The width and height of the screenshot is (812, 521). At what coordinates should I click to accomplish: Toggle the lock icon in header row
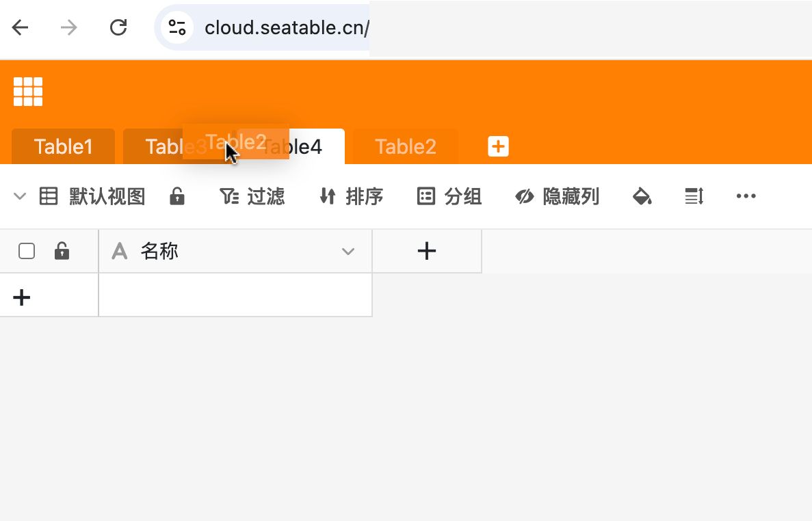(x=62, y=252)
